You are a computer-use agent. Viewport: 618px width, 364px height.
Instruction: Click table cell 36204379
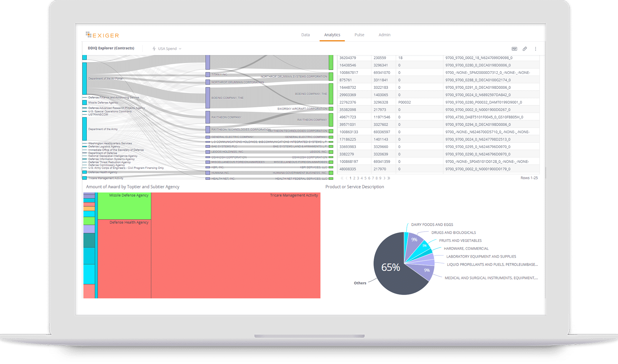pyautogui.click(x=348, y=58)
